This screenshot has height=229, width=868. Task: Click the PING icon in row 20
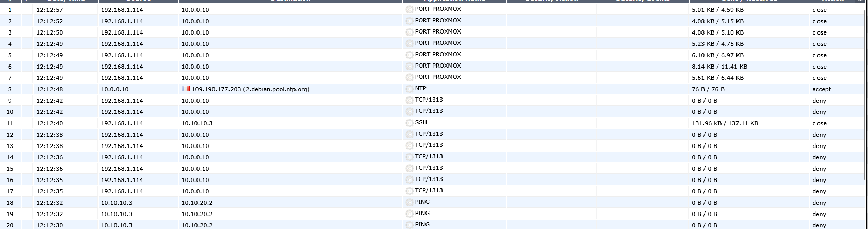pos(410,225)
